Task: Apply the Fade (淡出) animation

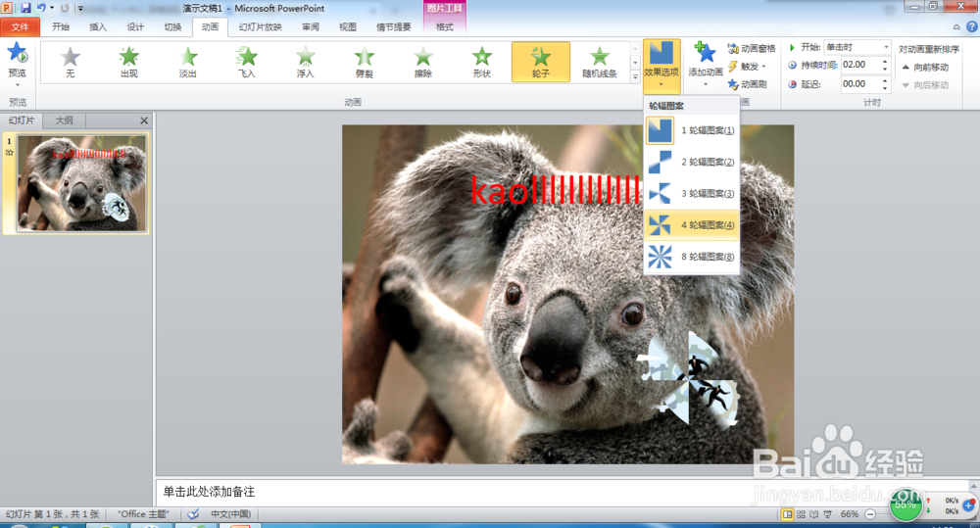Action: click(x=187, y=62)
